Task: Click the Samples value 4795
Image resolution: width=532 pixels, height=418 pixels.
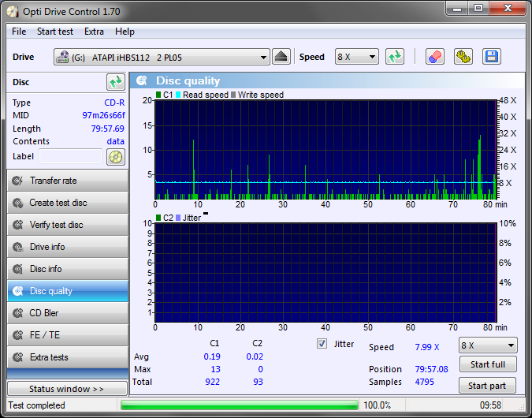Action: [425, 382]
